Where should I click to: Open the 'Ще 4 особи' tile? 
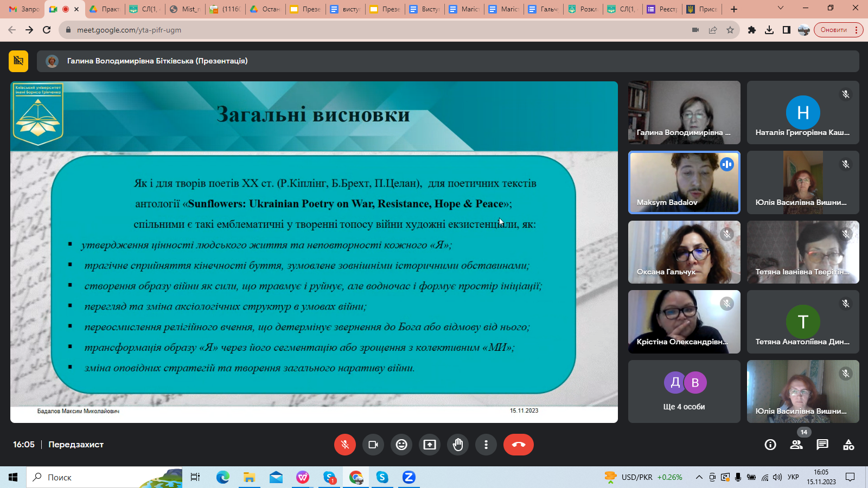(684, 391)
